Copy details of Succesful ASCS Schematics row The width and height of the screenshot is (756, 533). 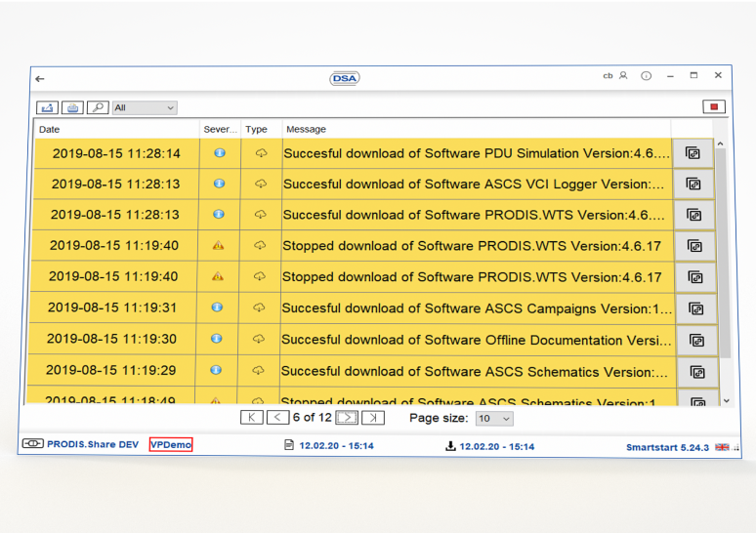click(697, 372)
